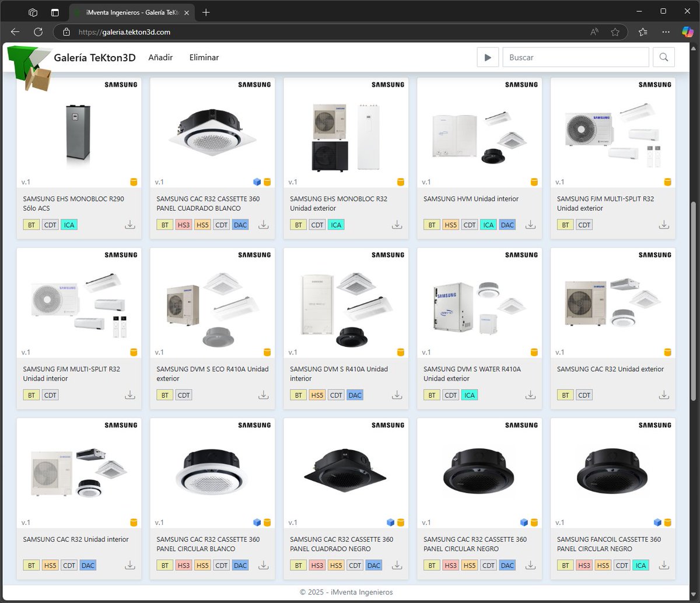Click DAC tag on CAC R32 Unidad interior card
Viewport: 700px width, 603px height.
pos(87,566)
